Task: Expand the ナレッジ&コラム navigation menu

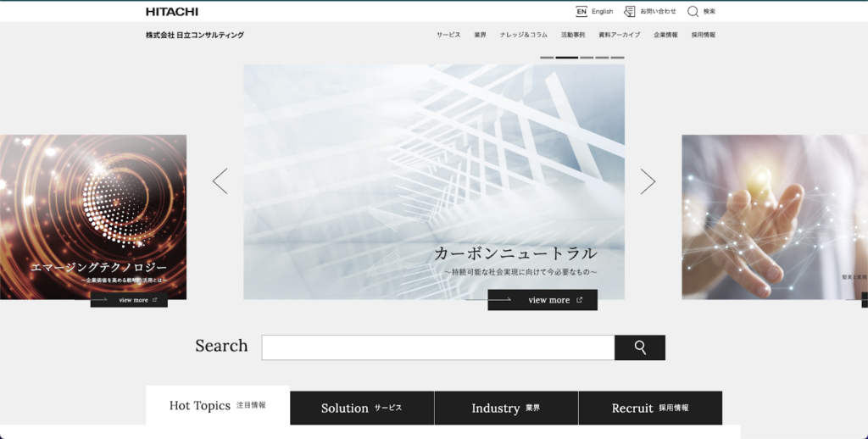Action: pos(523,36)
